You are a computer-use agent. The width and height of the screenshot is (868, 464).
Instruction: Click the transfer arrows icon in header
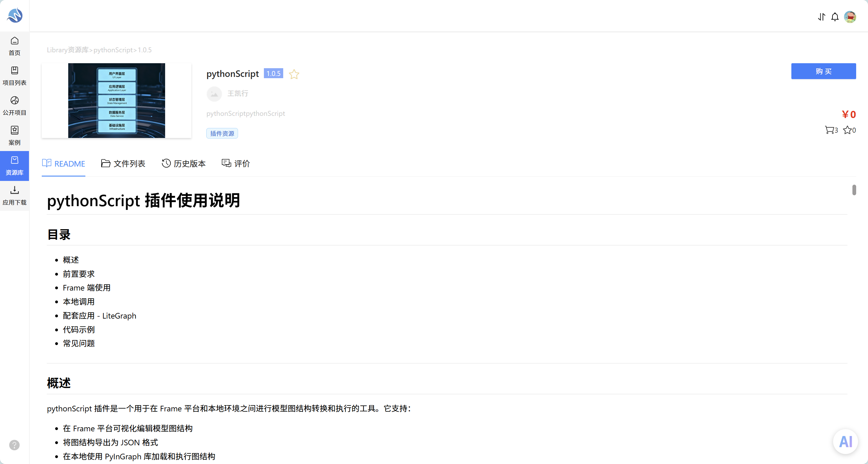pos(822,17)
